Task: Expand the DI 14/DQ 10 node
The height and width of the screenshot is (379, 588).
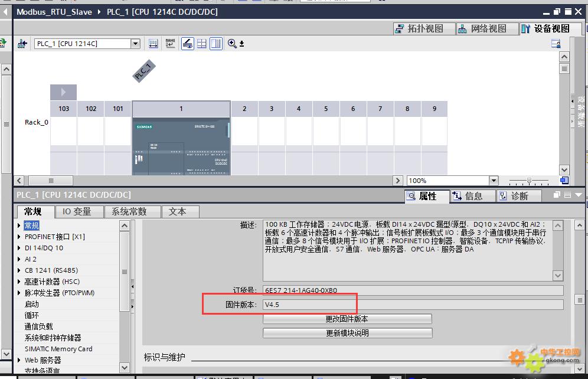Action: click(19, 248)
